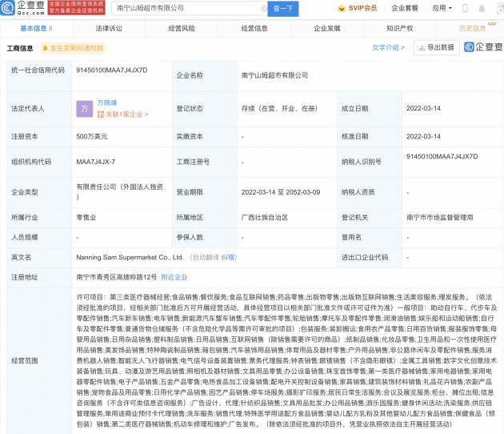Viewport: 504px width, 434px height.
Task: Switch to the 企业发展 tab
Action: (x=327, y=28)
